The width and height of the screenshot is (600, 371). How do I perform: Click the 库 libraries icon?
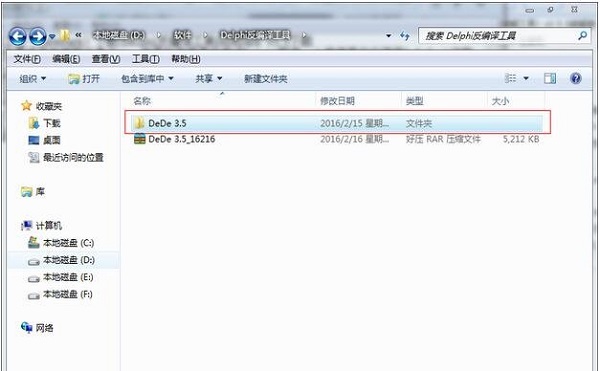click(26, 192)
